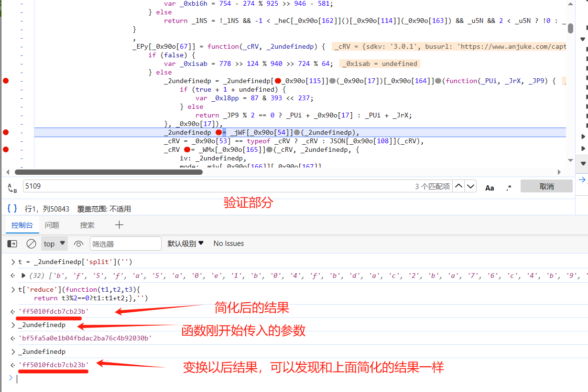
Task: Remove gutter breakpoint on the _WMx line
Action: pos(6,149)
